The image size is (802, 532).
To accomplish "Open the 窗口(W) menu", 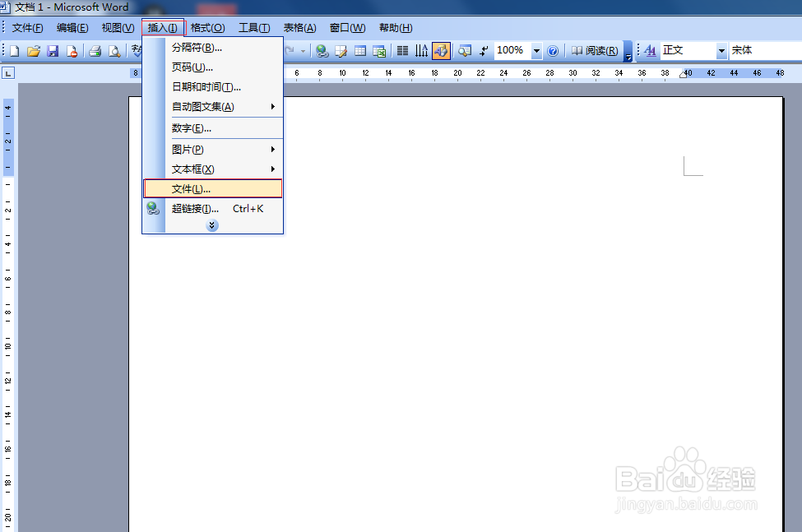I will 347,28.
